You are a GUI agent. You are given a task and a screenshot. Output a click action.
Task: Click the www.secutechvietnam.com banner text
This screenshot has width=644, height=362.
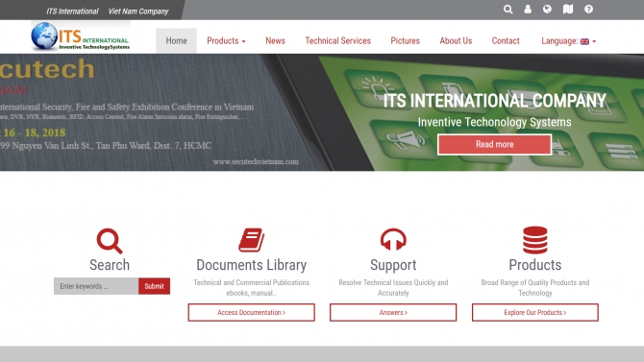pos(256,161)
